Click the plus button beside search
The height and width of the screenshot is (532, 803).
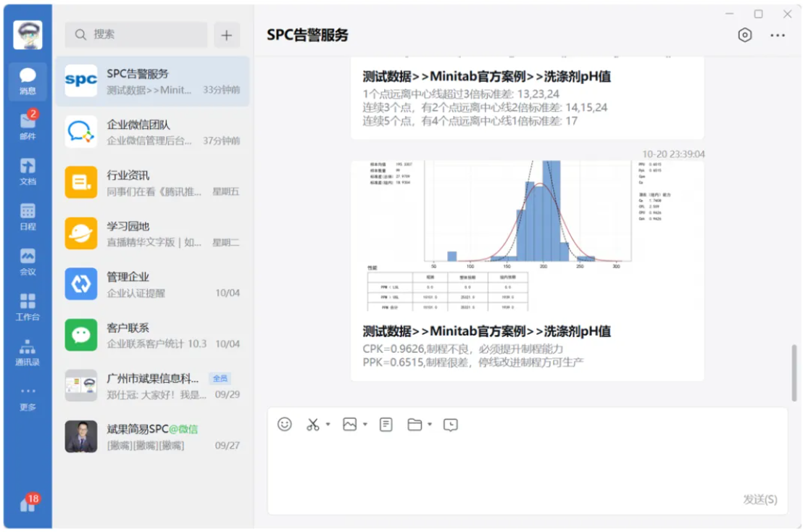(227, 35)
